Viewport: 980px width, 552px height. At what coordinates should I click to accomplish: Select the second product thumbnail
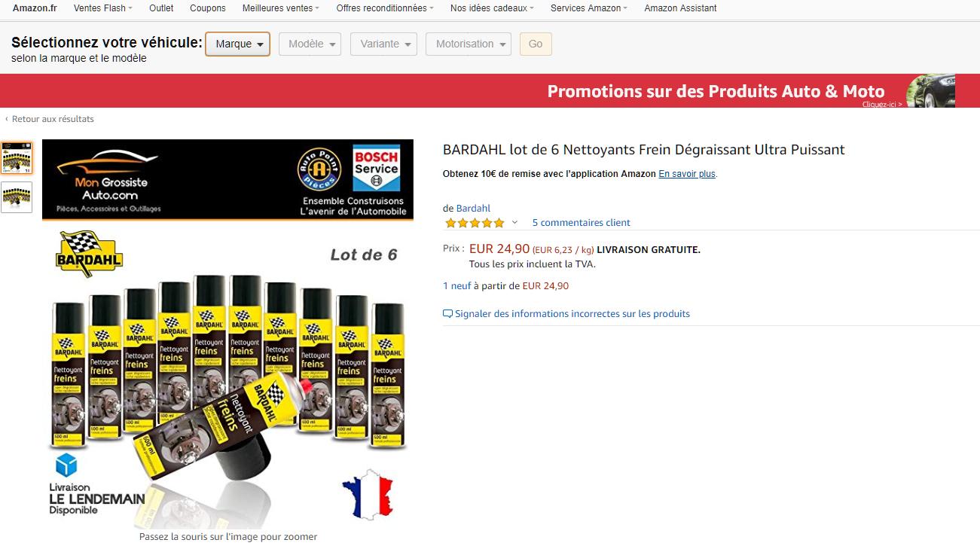[17, 197]
